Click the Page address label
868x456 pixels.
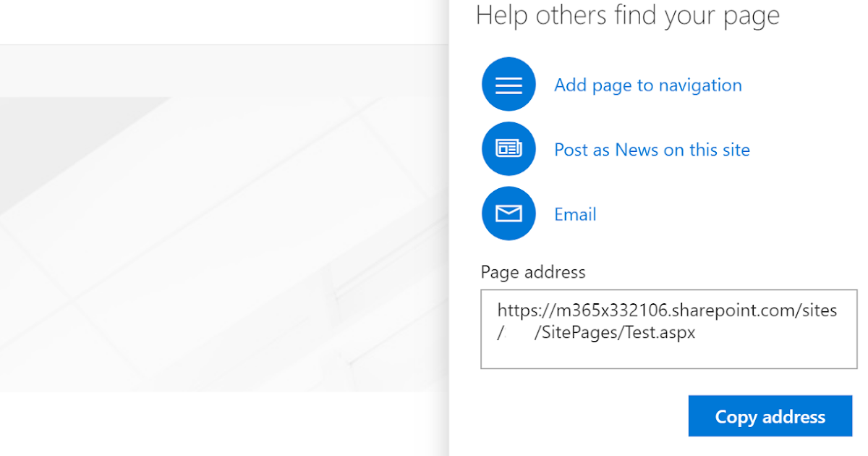(533, 272)
